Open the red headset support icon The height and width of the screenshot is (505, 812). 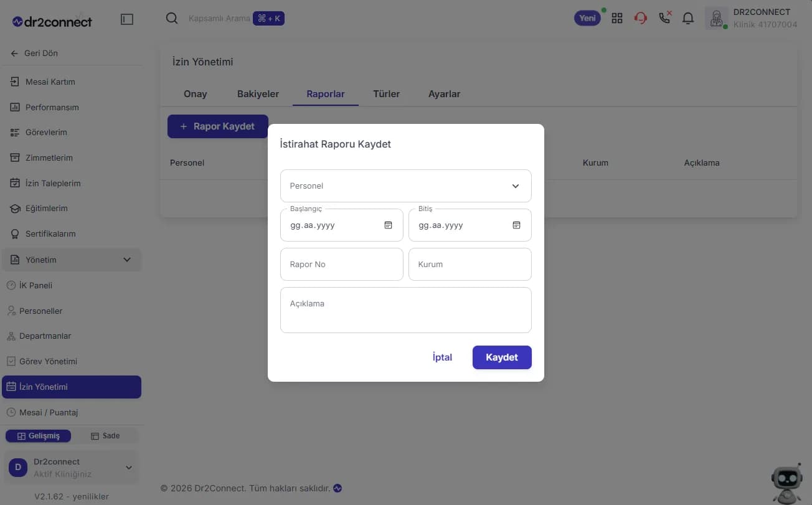(x=641, y=18)
